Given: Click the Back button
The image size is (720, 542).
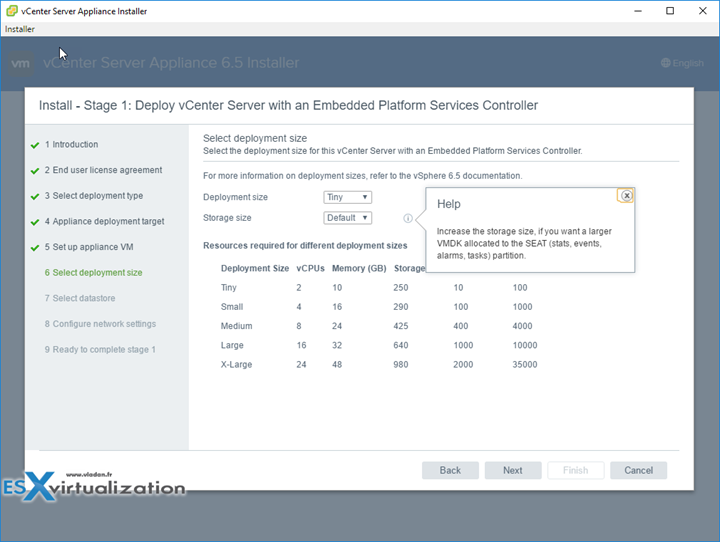Looking at the screenshot, I should tap(450, 470).
